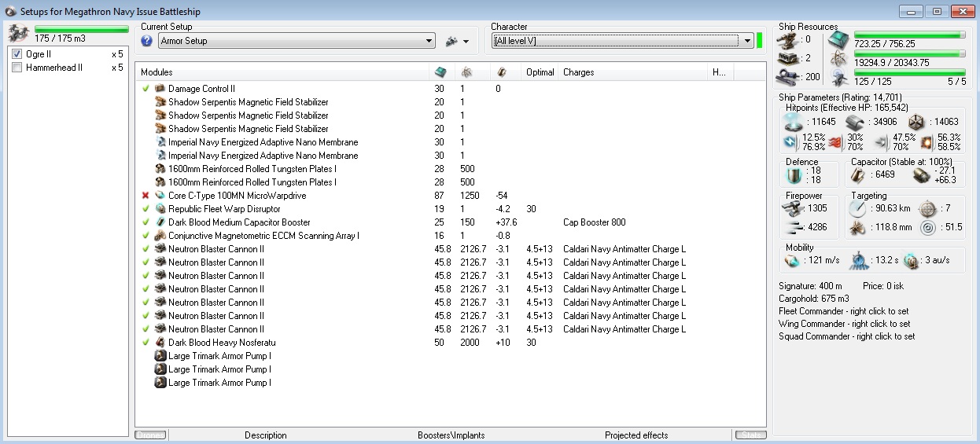980x444 pixels.
Task: Click the targeting range icon at 90.63 km
Action: [858, 208]
